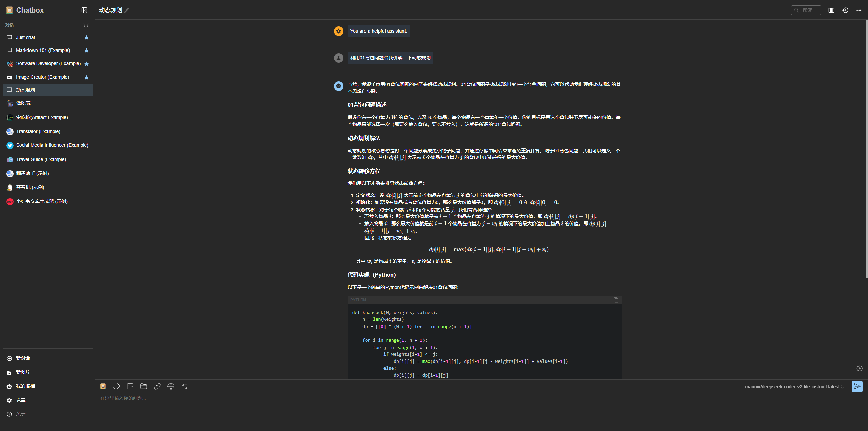The image size is (868, 431).
Task: Open the Translator (Example) conversation
Action: pos(38,131)
